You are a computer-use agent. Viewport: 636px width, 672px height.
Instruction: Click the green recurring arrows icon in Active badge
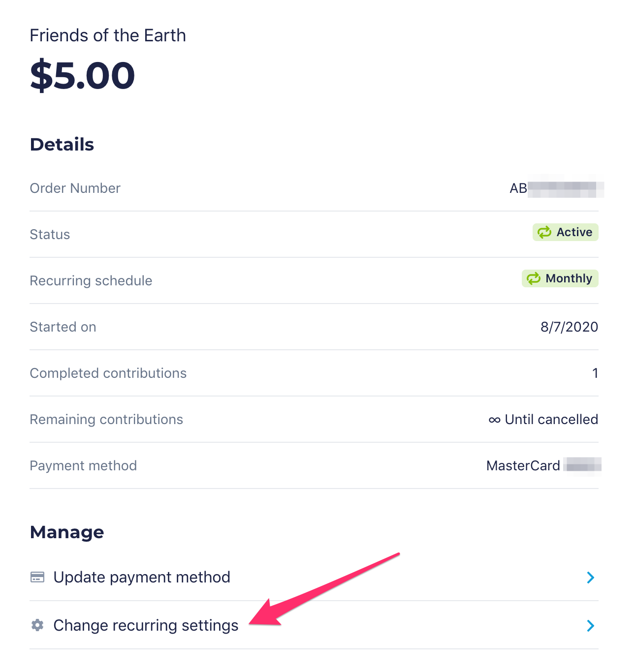tap(544, 232)
